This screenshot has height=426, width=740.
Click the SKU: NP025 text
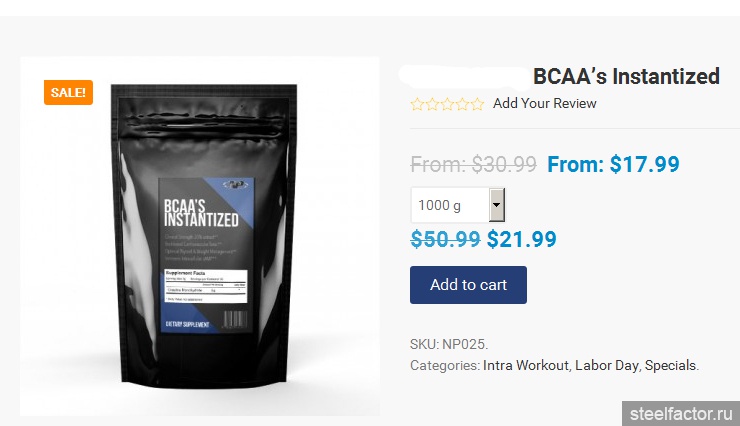point(449,344)
